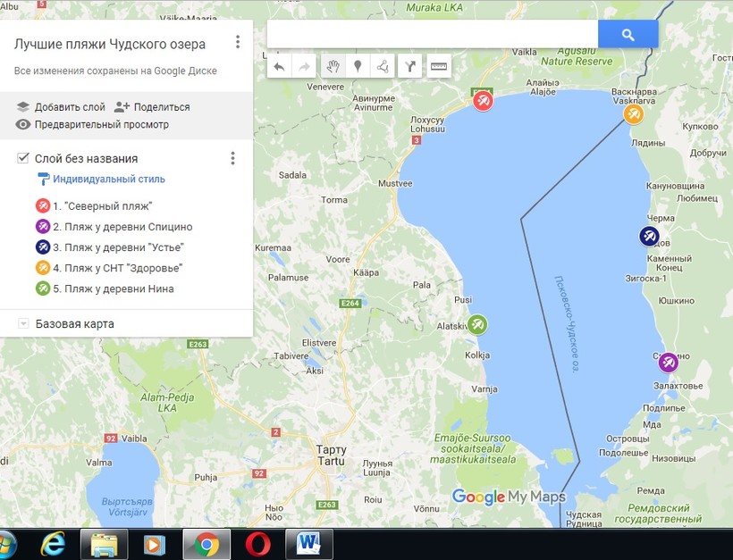This screenshot has height=560, width=733.
Task: Open Индивидуальный стиль style link
Action: (108, 179)
